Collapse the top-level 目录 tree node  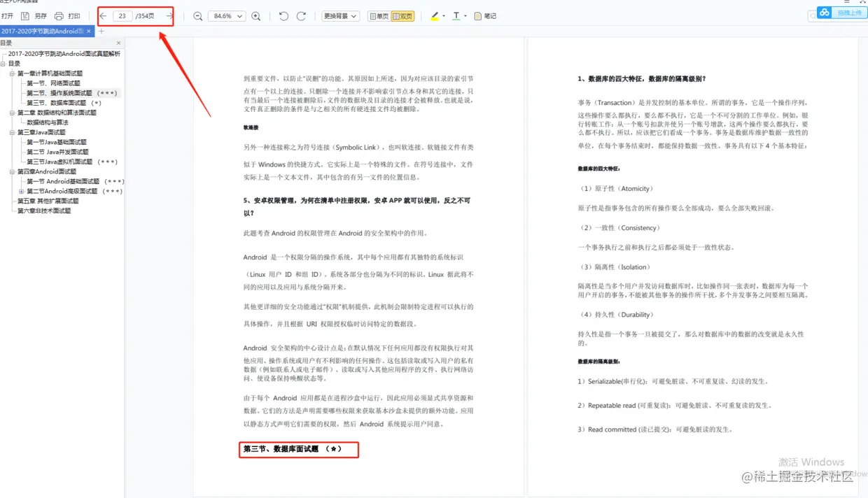pos(3,64)
